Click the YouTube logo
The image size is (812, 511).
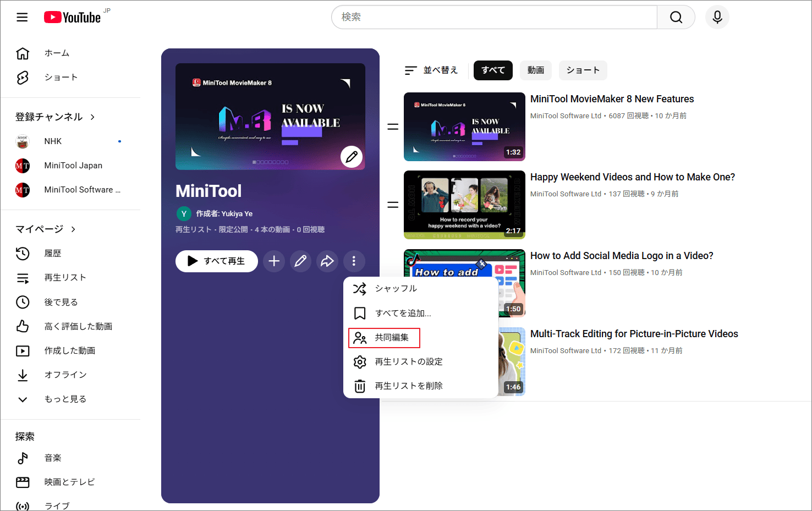[73, 18]
